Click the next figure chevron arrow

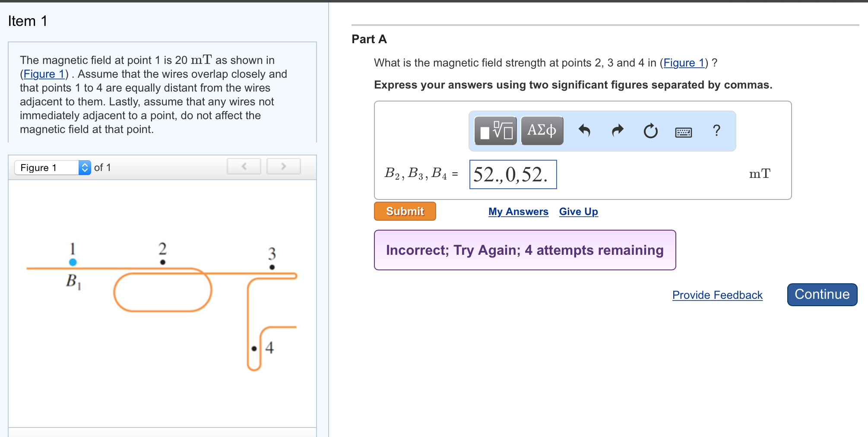(283, 166)
